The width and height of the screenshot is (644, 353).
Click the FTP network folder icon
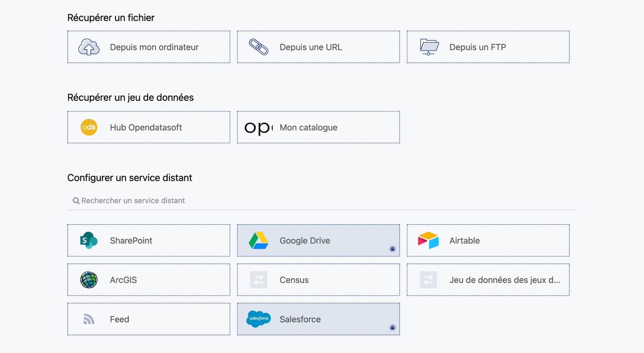click(x=429, y=47)
